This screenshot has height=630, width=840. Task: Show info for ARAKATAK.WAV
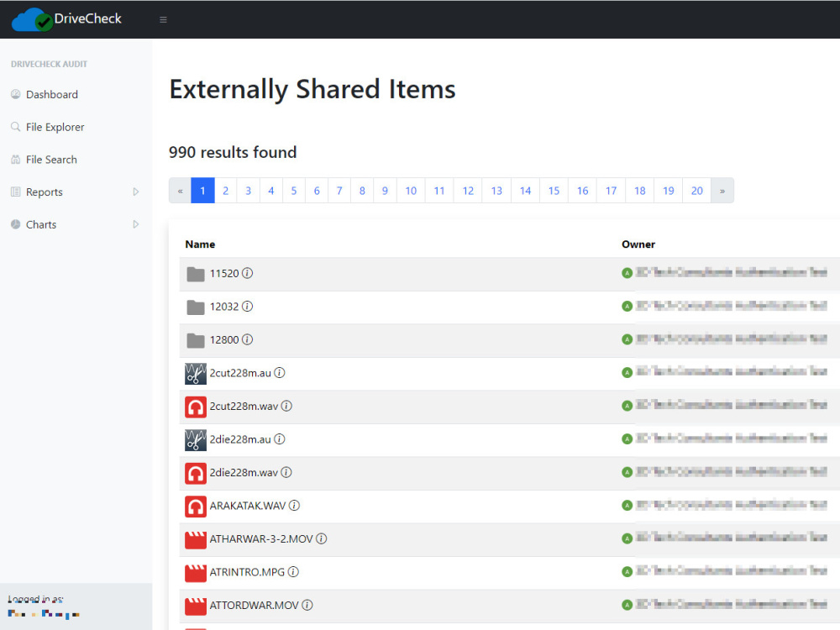click(x=294, y=506)
